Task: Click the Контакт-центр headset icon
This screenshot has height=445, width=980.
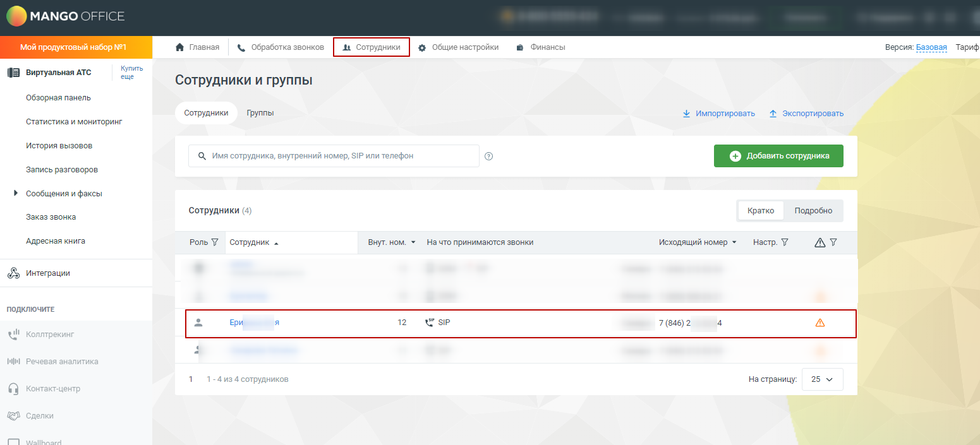Action: click(x=13, y=389)
